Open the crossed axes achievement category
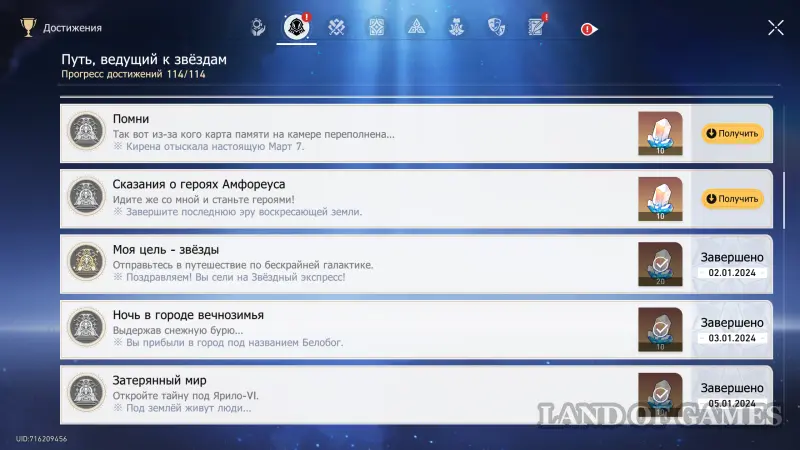This screenshot has height=450, width=800. click(x=337, y=28)
